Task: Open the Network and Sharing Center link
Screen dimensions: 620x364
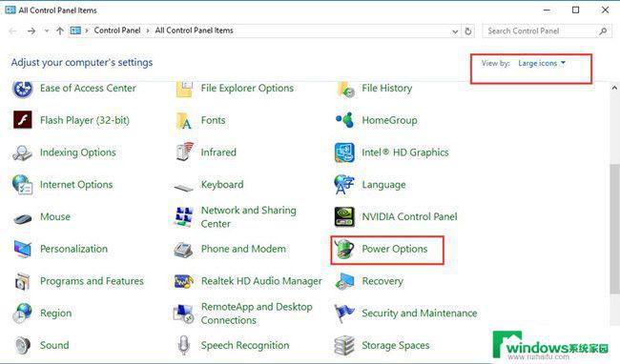Action: pos(249,216)
